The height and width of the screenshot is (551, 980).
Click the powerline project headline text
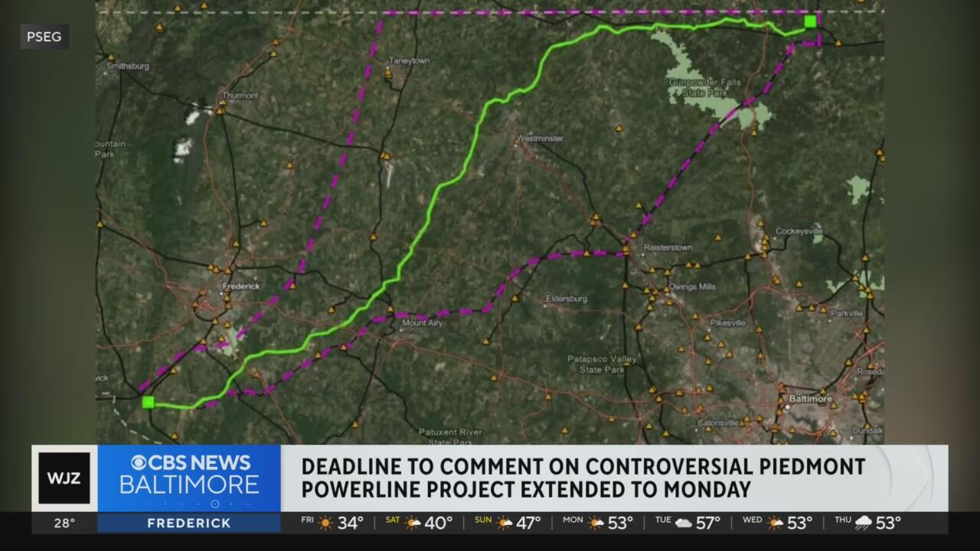click(x=583, y=478)
